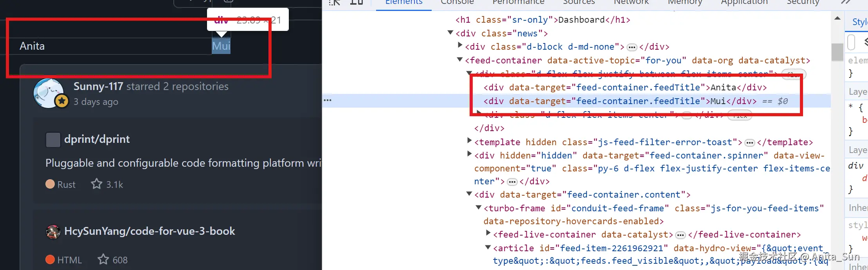868x270 pixels.
Task: Switch to the Elements tab
Action: click(x=404, y=2)
